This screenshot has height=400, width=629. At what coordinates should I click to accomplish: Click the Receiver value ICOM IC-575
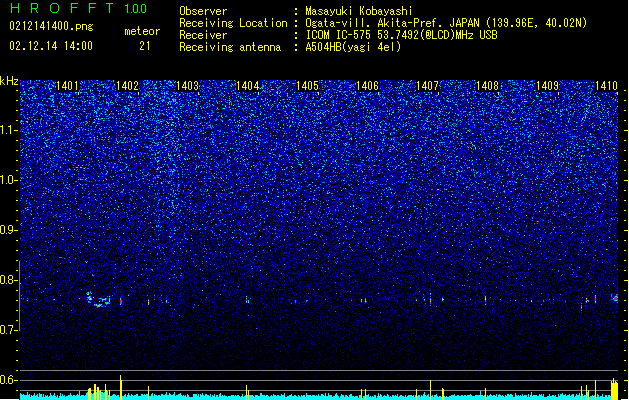coord(339,35)
